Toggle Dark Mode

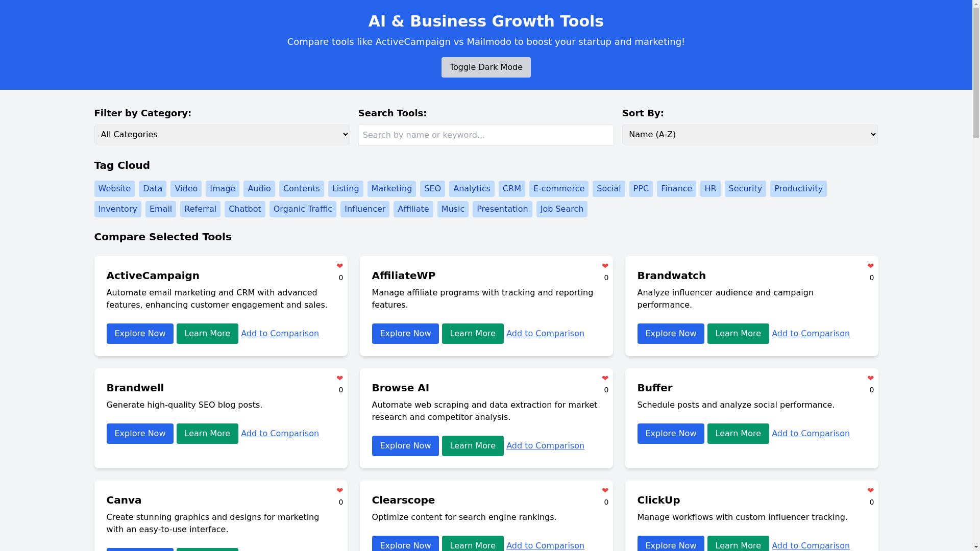pos(486,67)
